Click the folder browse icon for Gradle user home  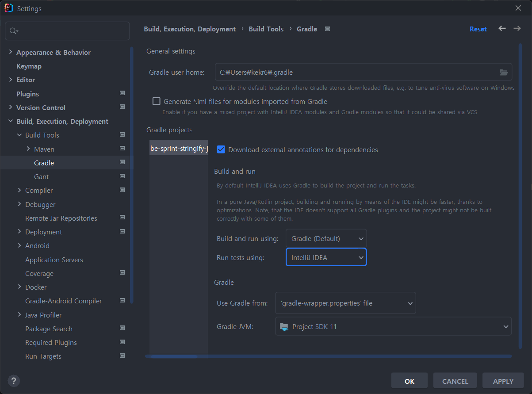504,72
